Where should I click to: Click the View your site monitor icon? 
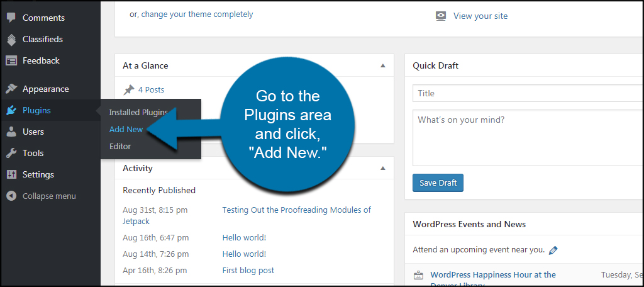pyautogui.click(x=441, y=16)
